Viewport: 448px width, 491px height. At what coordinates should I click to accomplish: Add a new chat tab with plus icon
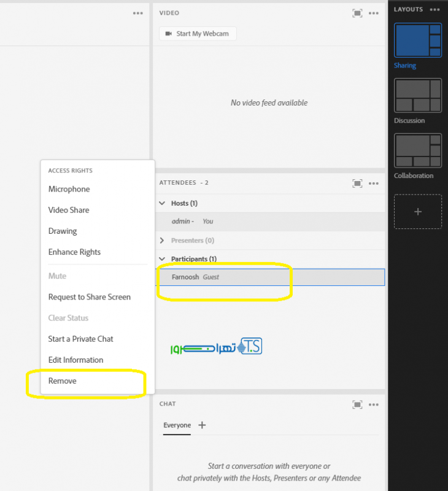pos(202,425)
